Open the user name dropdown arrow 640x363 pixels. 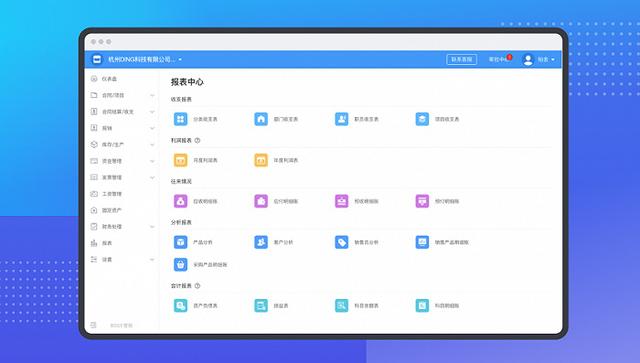tap(553, 60)
